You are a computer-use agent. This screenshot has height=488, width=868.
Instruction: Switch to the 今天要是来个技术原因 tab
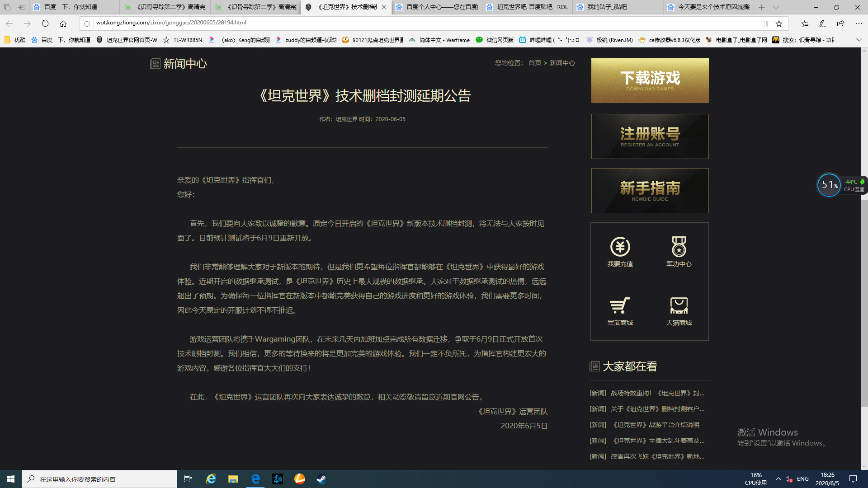pos(708,7)
